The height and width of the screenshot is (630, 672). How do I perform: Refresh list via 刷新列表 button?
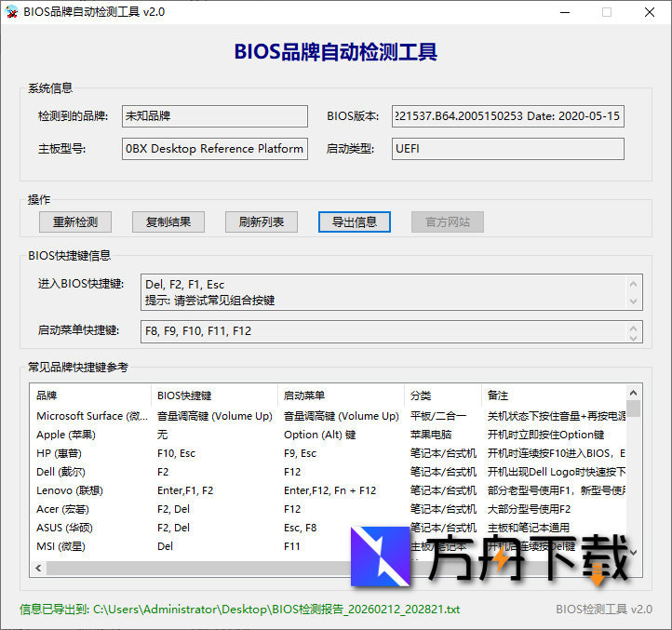pyautogui.click(x=262, y=222)
